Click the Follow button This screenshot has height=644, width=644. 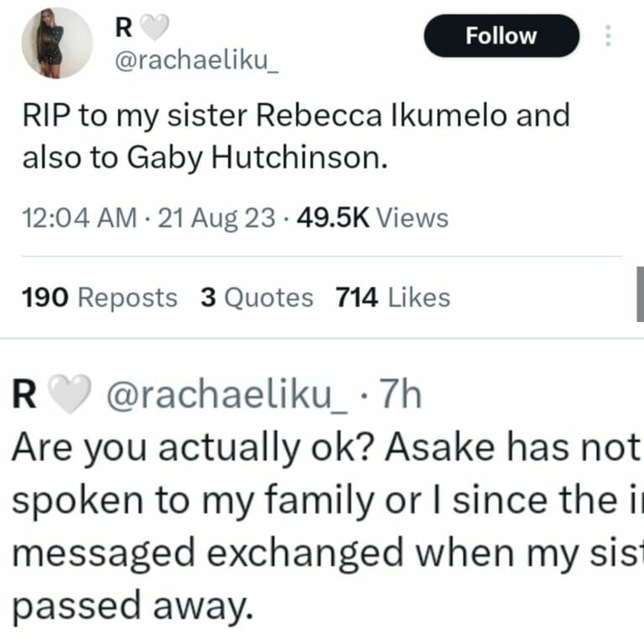click(501, 36)
